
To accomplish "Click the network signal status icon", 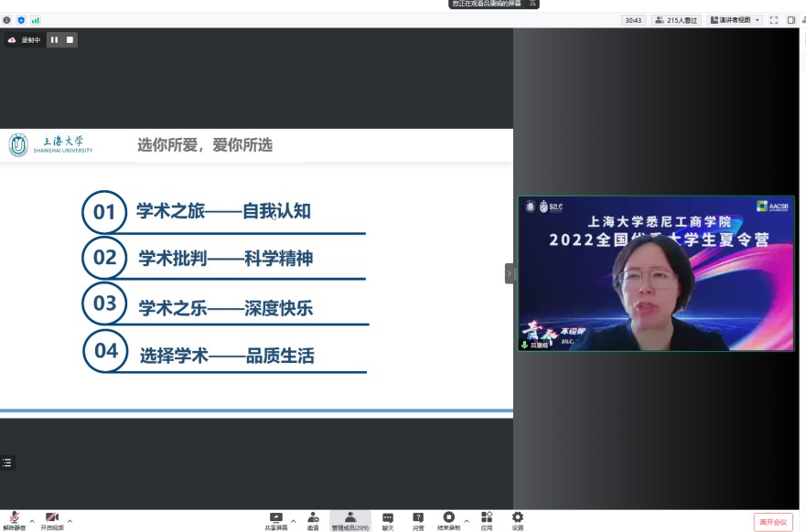I will 36,20.
